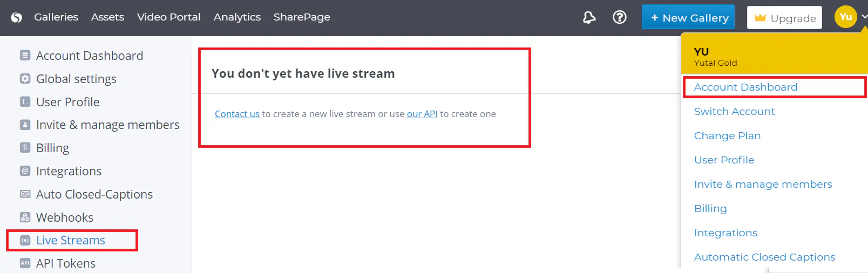The height and width of the screenshot is (273, 868).
Task: Click the Contact us link
Action: click(x=237, y=114)
